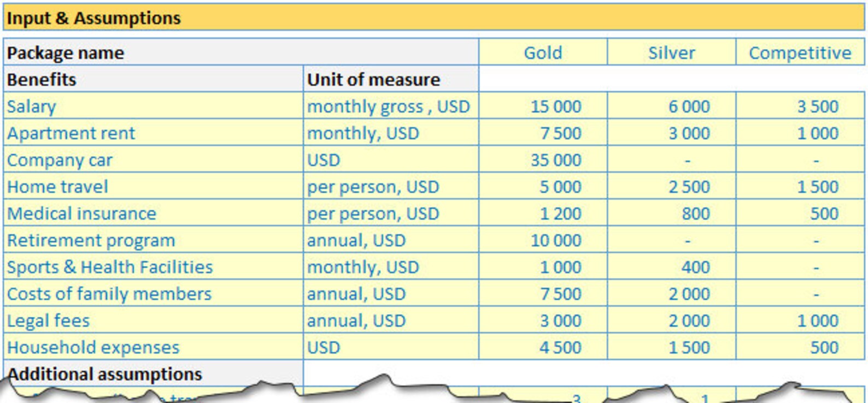Image resolution: width=868 pixels, height=403 pixels.
Task: Select Silver family members cost 2 000
Action: click(672, 293)
